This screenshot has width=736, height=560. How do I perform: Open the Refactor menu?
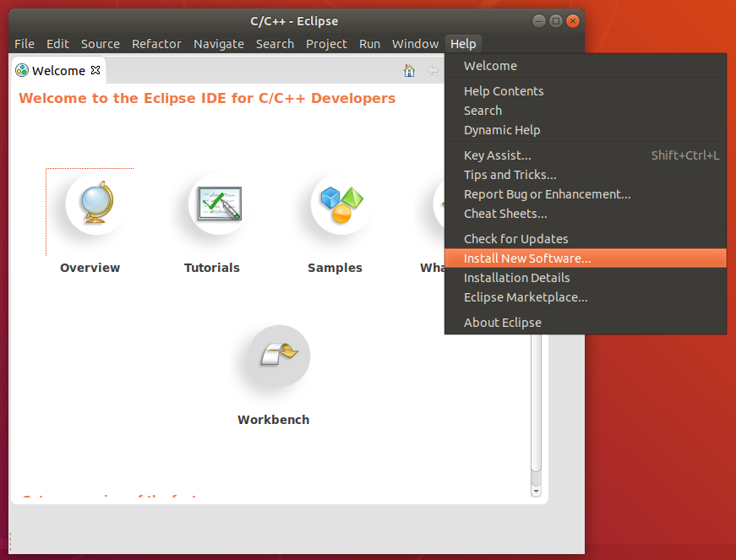point(156,44)
